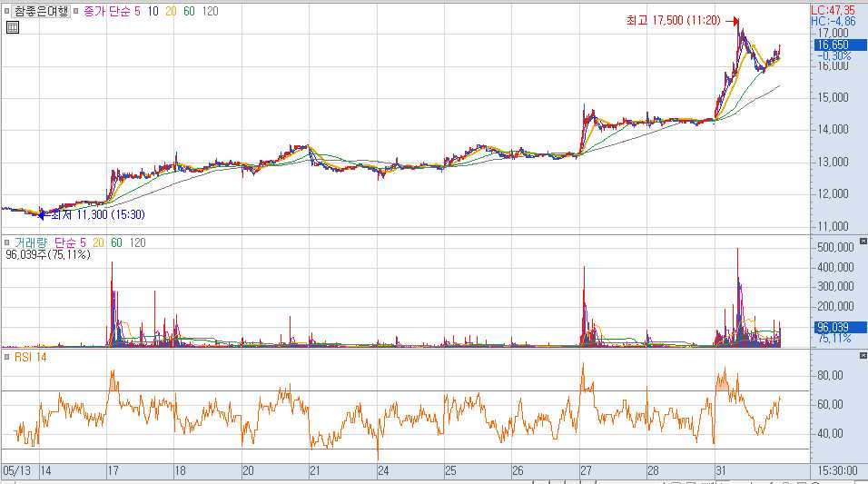
Task: Click the RSI 14 indicator label
Action: pos(31,357)
